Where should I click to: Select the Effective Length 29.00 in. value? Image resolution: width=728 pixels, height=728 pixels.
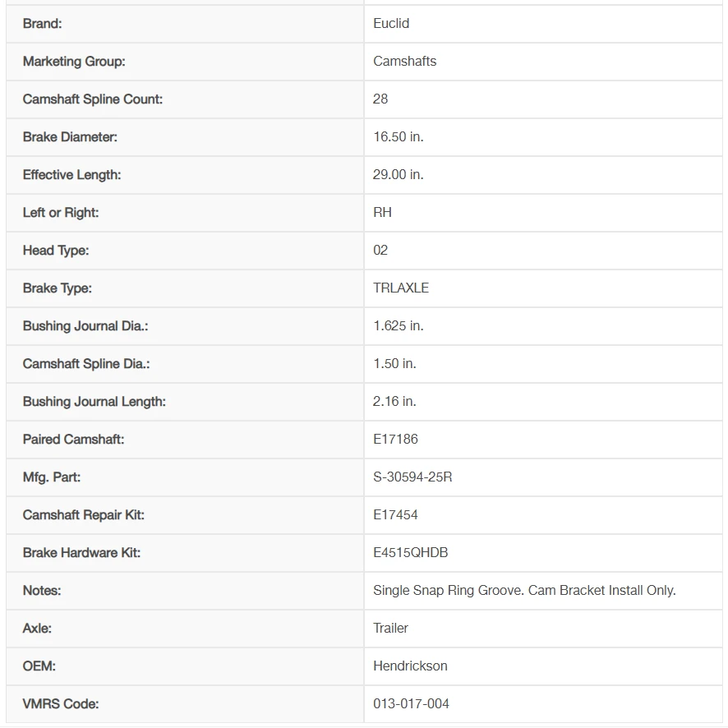coord(398,174)
